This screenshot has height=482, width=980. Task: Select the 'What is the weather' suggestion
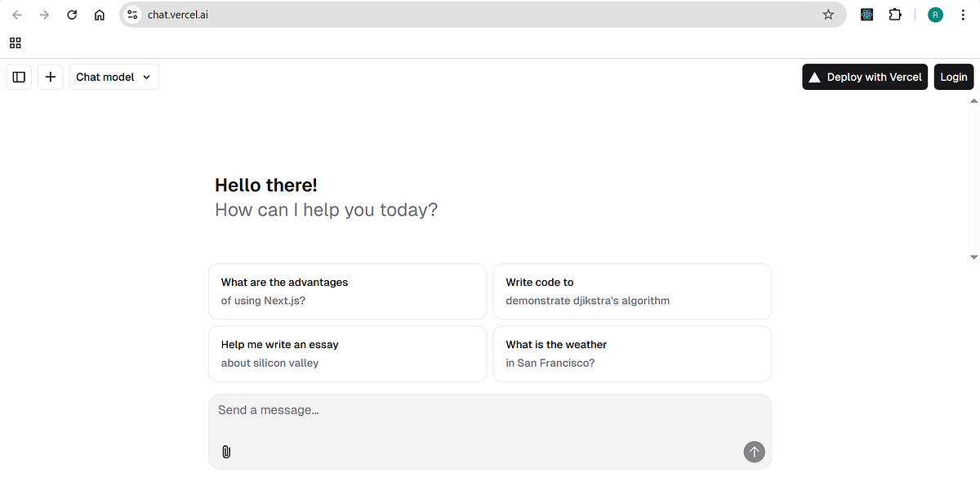(632, 354)
